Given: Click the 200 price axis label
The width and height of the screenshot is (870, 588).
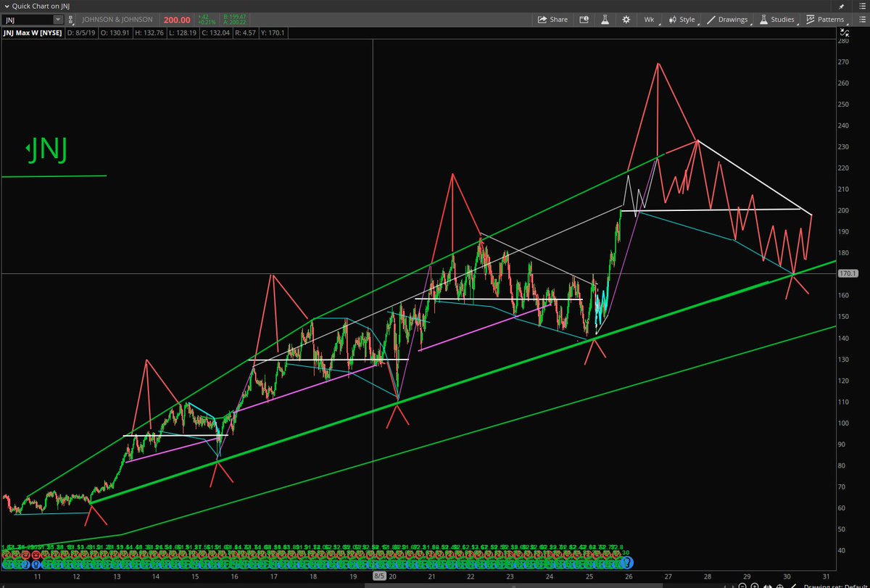Looking at the screenshot, I should coord(843,210).
